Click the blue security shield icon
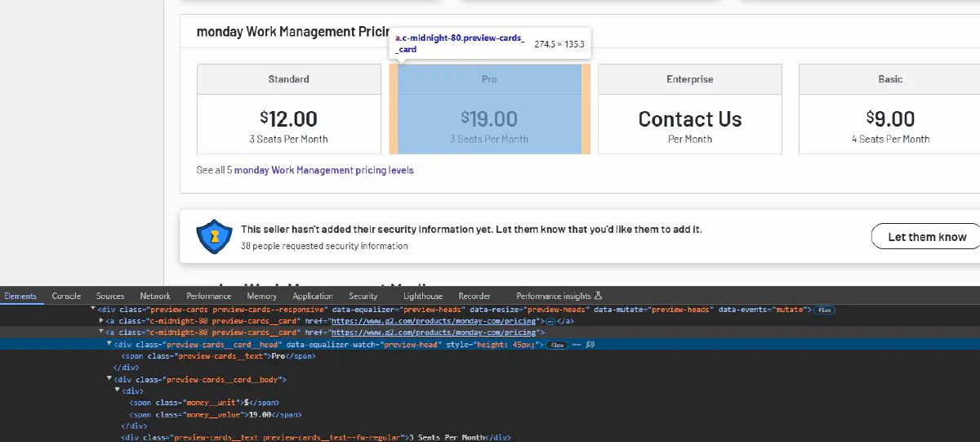This screenshot has height=442, width=980. [215, 237]
